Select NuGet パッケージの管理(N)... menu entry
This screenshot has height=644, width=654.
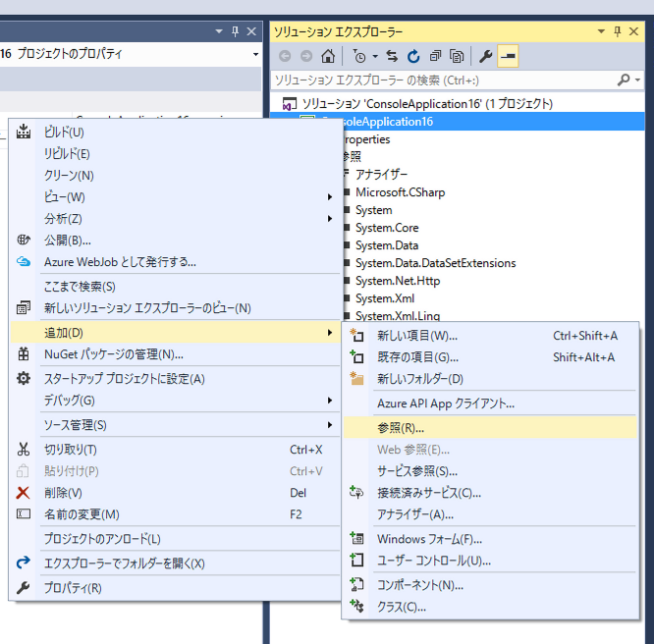tap(114, 354)
